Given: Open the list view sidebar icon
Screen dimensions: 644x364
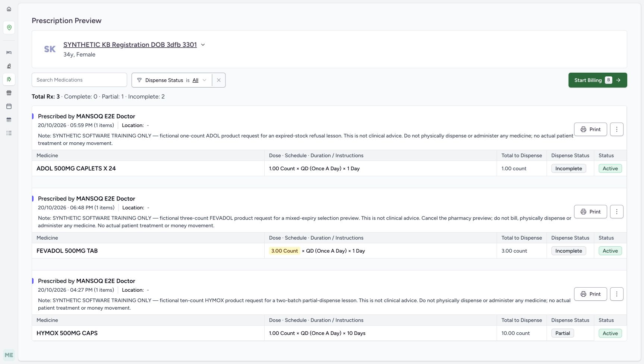Looking at the screenshot, I should click(x=9, y=133).
